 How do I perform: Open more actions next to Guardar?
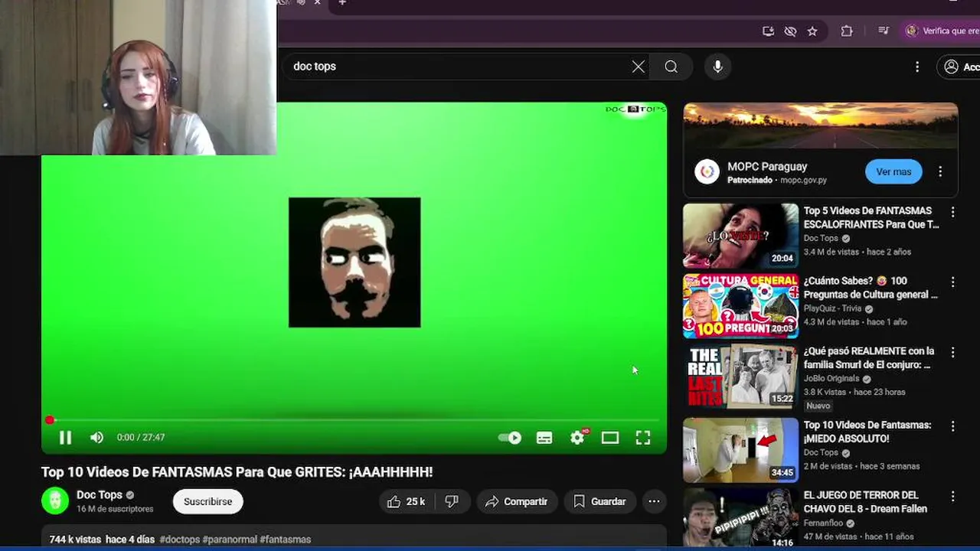pyautogui.click(x=654, y=501)
